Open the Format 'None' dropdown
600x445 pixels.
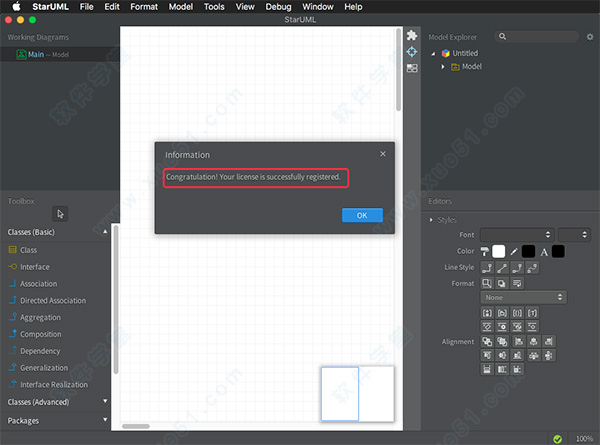coord(523,297)
